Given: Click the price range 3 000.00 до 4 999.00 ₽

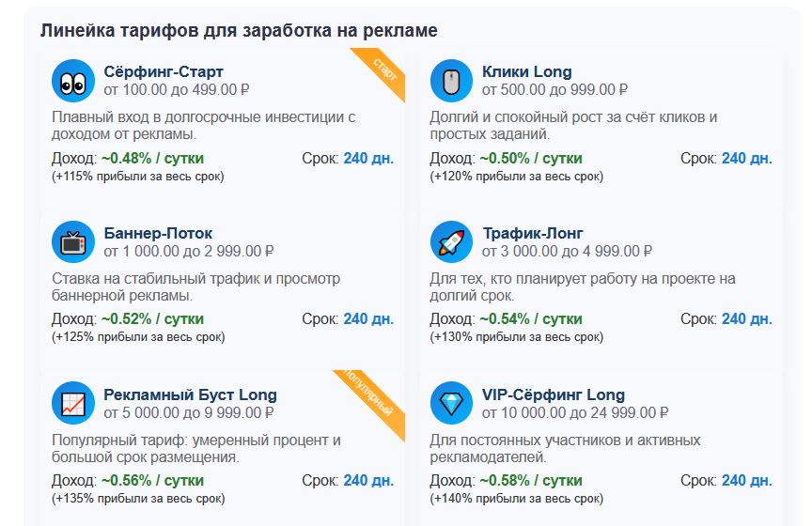Looking at the screenshot, I should pyautogui.click(x=567, y=252).
